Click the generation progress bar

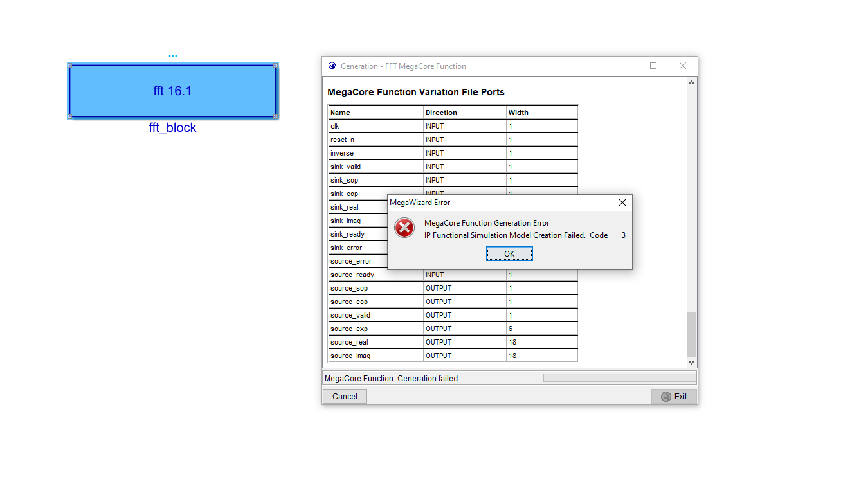[x=619, y=378]
